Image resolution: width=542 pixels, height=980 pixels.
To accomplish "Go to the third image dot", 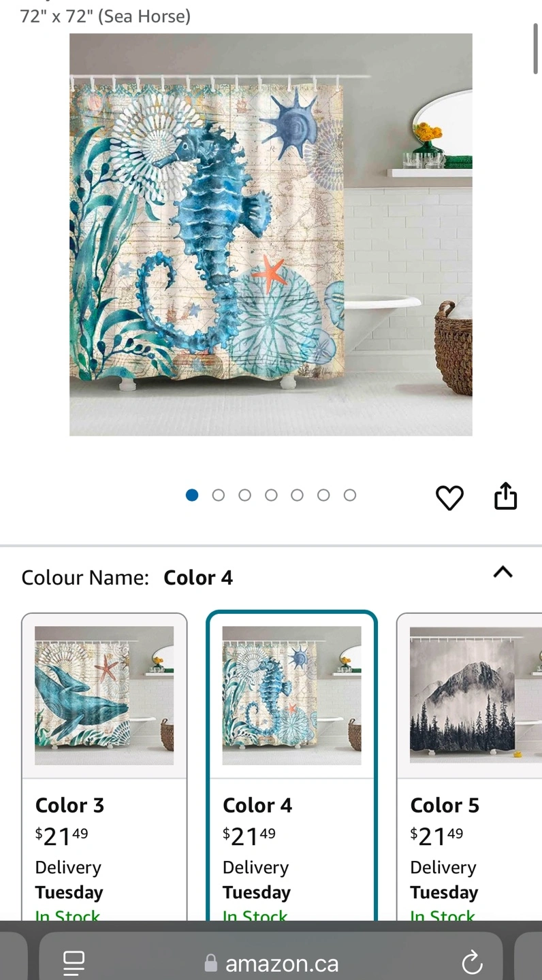I will coord(244,495).
